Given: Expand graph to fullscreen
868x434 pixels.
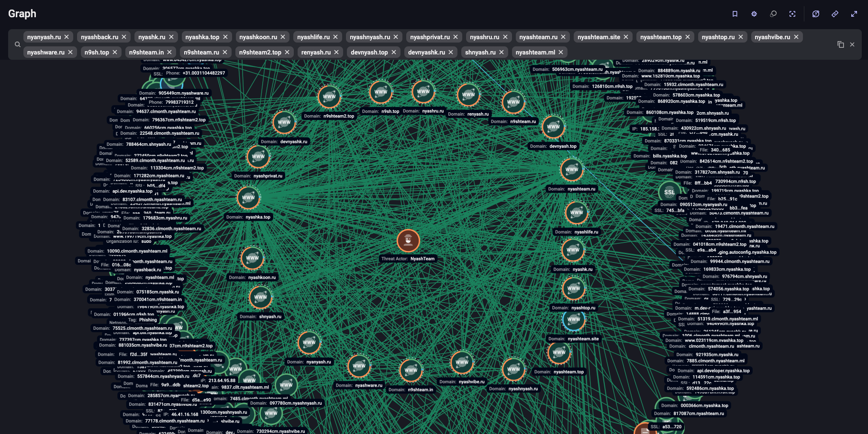Looking at the screenshot, I should 854,14.
